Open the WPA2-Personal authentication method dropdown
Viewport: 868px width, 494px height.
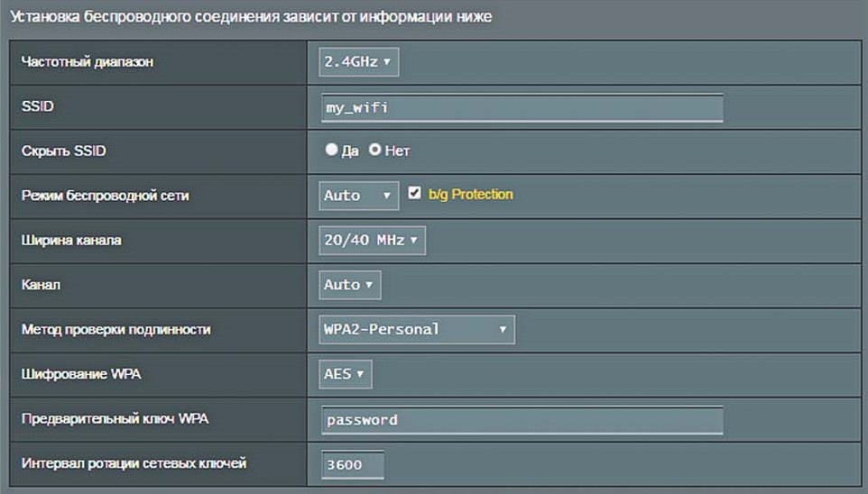point(417,329)
